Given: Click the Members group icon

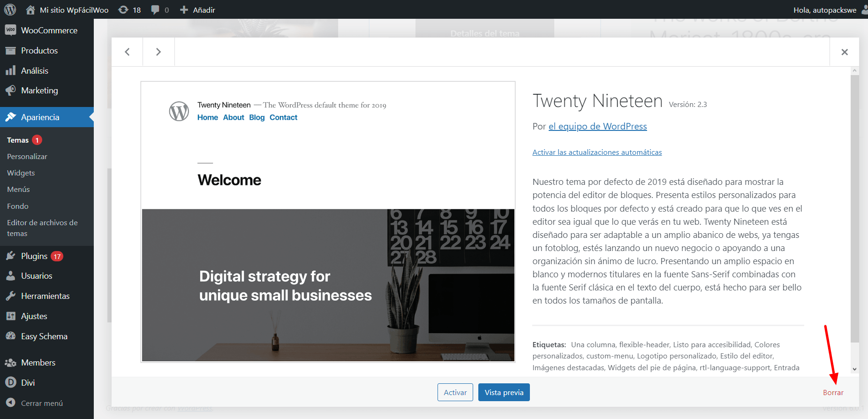Looking at the screenshot, I should [x=11, y=362].
